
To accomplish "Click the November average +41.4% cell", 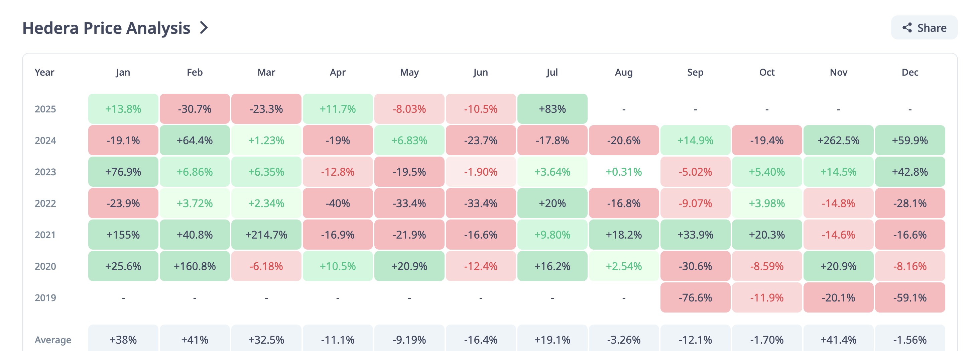I will pos(838,339).
